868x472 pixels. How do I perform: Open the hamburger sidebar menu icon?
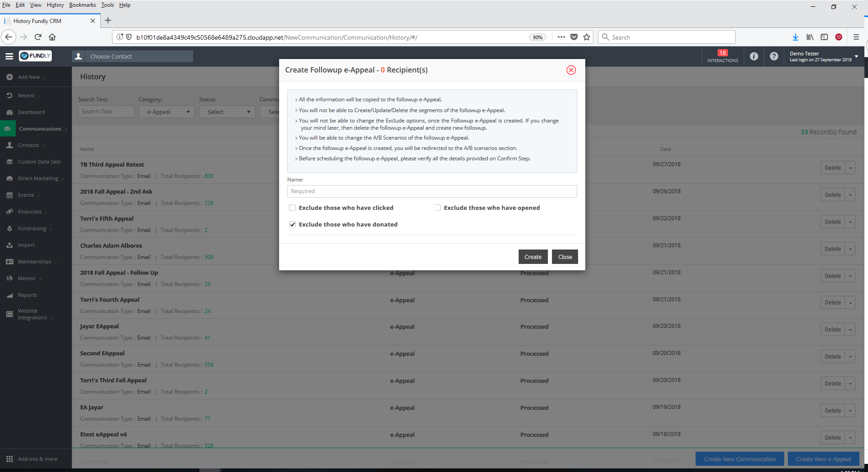click(9, 56)
